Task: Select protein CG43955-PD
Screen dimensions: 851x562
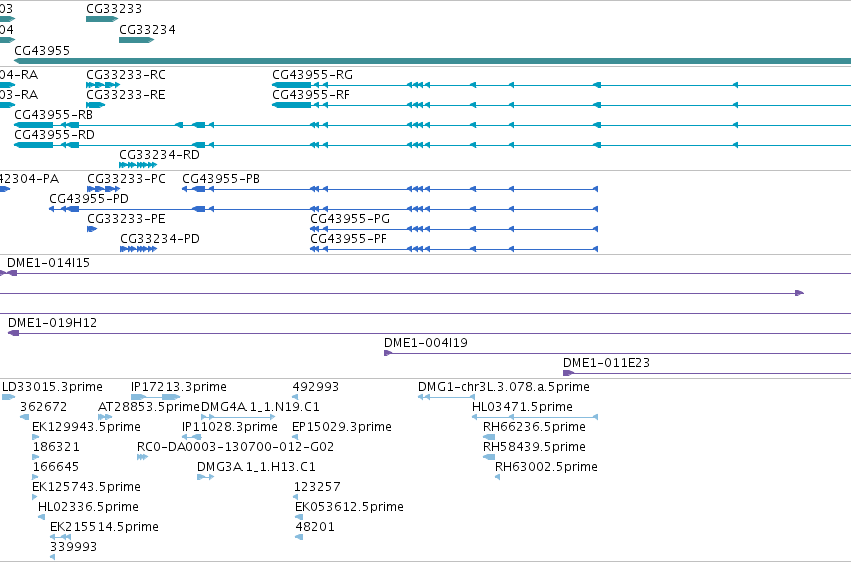Action: coord(89,199)
